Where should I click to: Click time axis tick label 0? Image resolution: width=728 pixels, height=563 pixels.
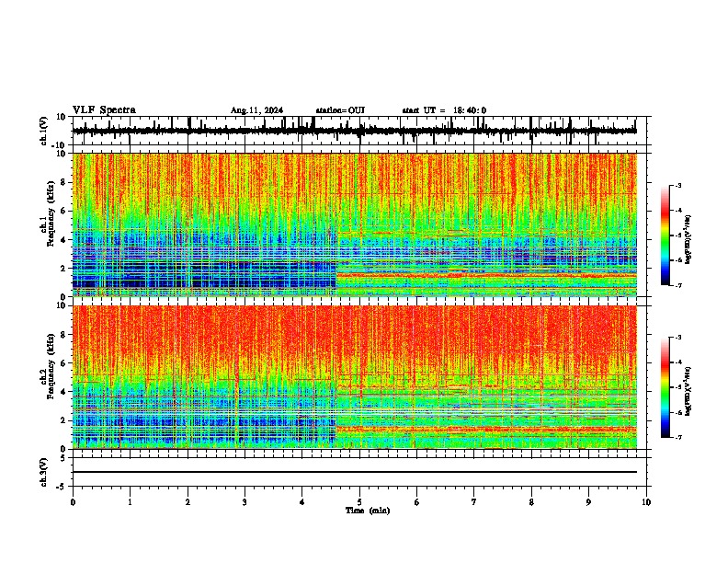(x=73, y=502)
